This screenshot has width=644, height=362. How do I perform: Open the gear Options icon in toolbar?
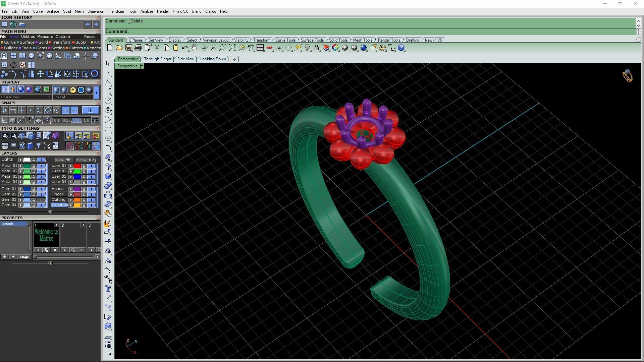pos(382,48)
